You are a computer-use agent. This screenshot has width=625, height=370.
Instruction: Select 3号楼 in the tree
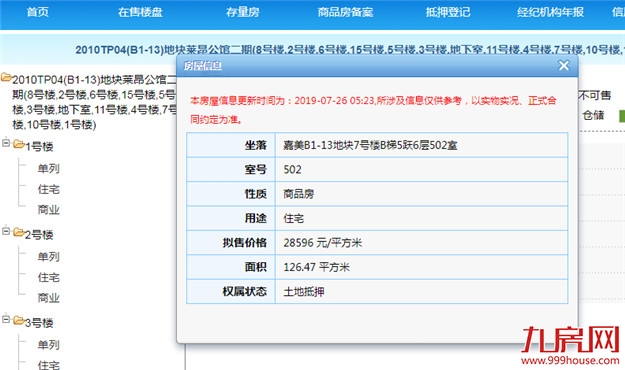39,323
